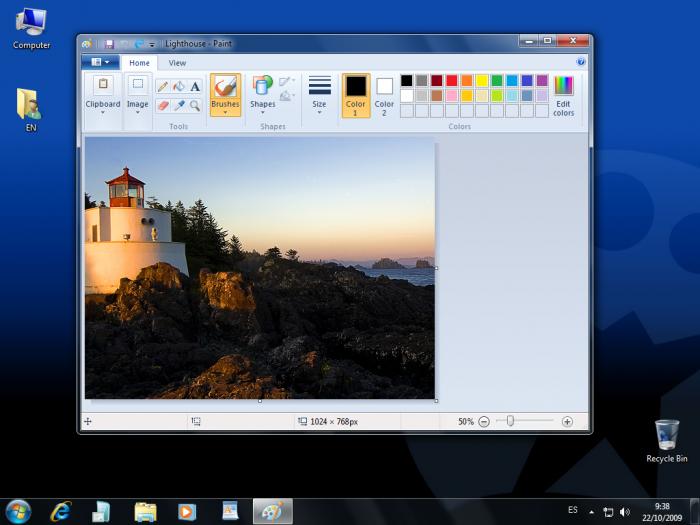Viewport: 700px width, 525px height.
Task: Pick the red color swatch in palette
Action: (452, 80)
